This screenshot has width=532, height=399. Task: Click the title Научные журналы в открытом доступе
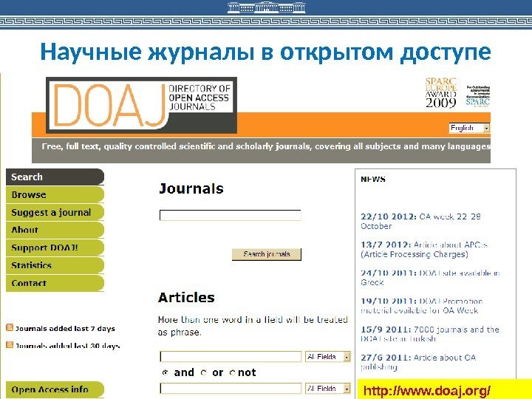[x=265, y=52]
